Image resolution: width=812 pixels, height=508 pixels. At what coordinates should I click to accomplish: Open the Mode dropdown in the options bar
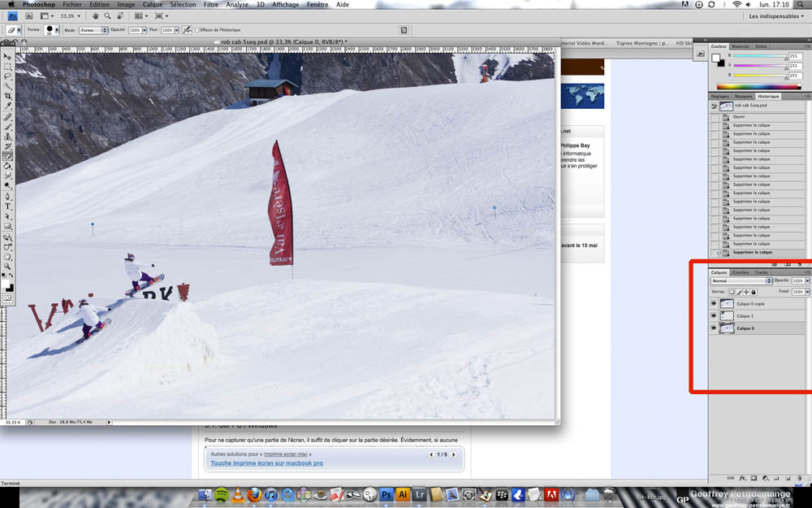point(93,30)
